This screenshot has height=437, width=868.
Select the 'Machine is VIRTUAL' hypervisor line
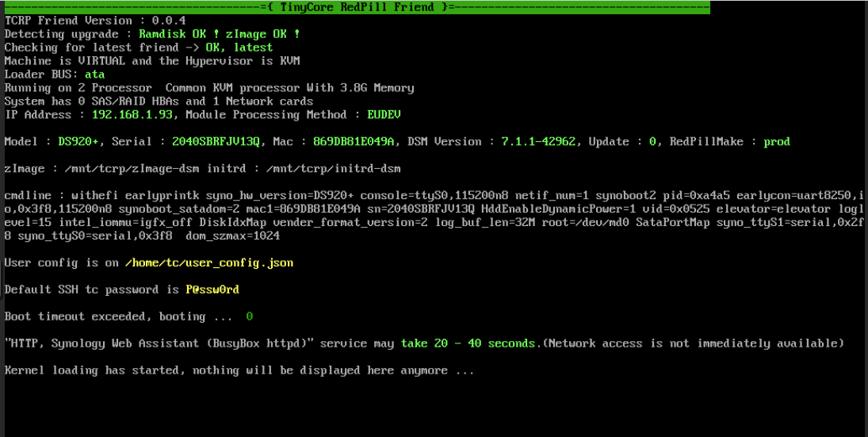point(152,61)
